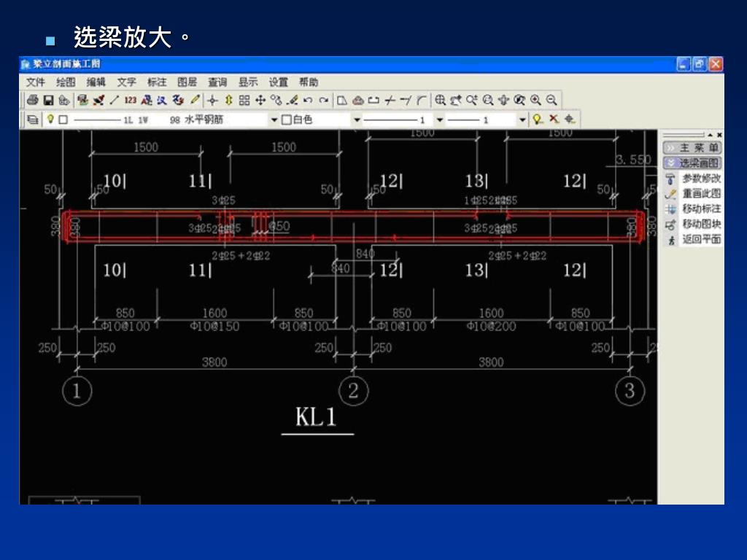
Task: Open the lineweight dropdown at right
Action: pyautogui.click(x=522, y=120)
